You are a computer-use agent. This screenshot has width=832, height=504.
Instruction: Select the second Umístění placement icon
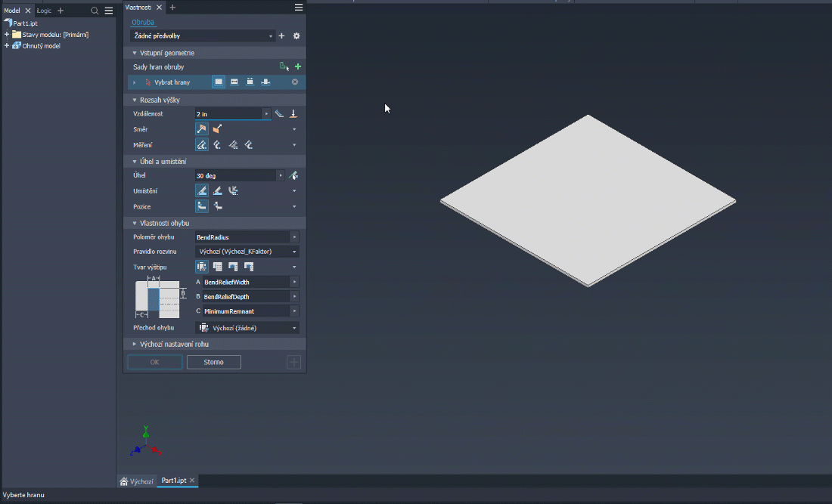coord(217,190)
